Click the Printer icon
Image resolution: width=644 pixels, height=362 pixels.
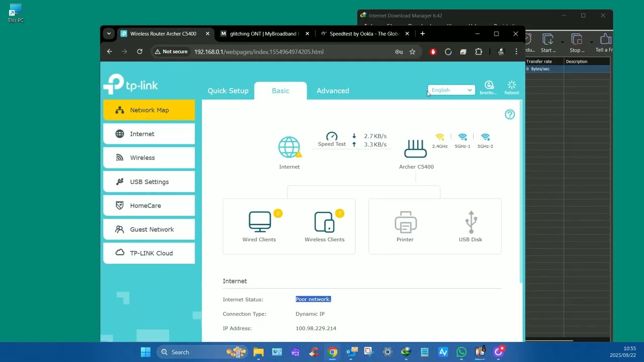click(405, 222)
